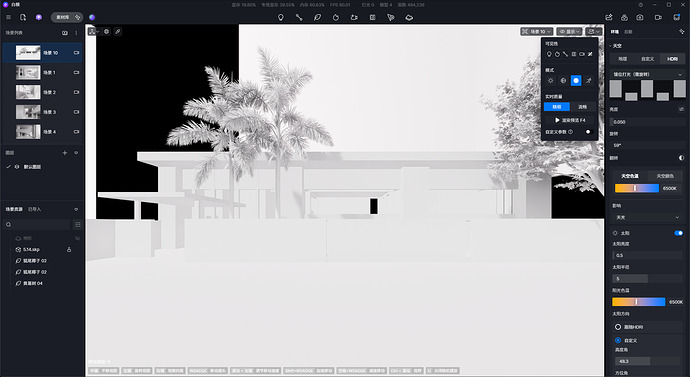Toggle light visibility in the popup panel
The height and width of the screenshot is (377, 690).
[549, 54]
